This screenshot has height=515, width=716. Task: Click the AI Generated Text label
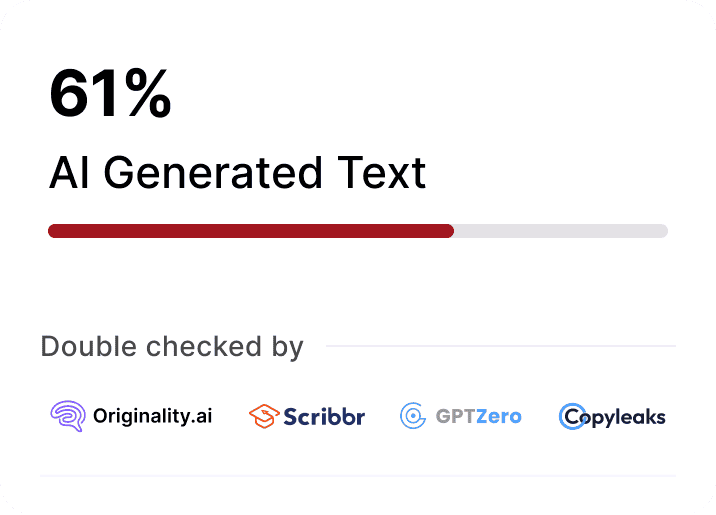pyautogui.click(x=238, y=173)
